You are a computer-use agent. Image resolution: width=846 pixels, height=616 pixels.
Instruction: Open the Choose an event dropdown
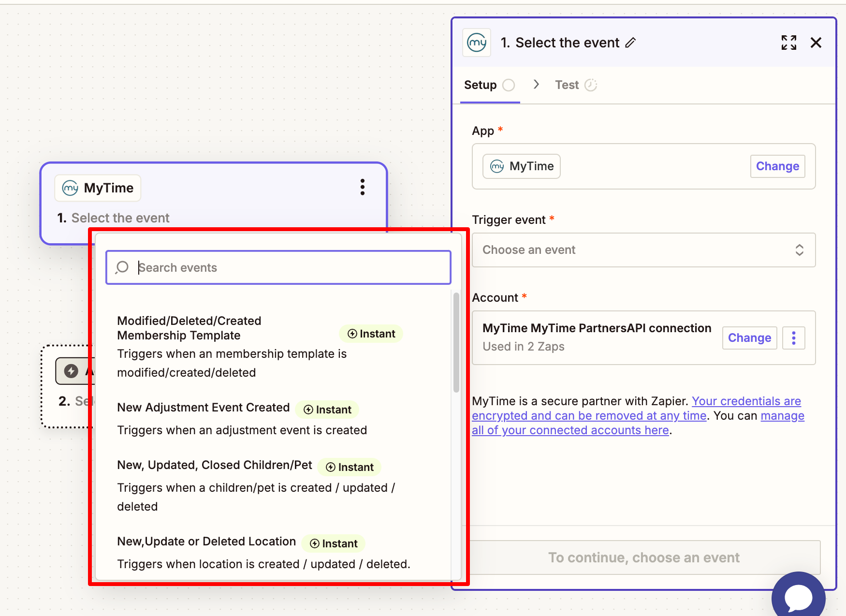(x=644, y=250)
